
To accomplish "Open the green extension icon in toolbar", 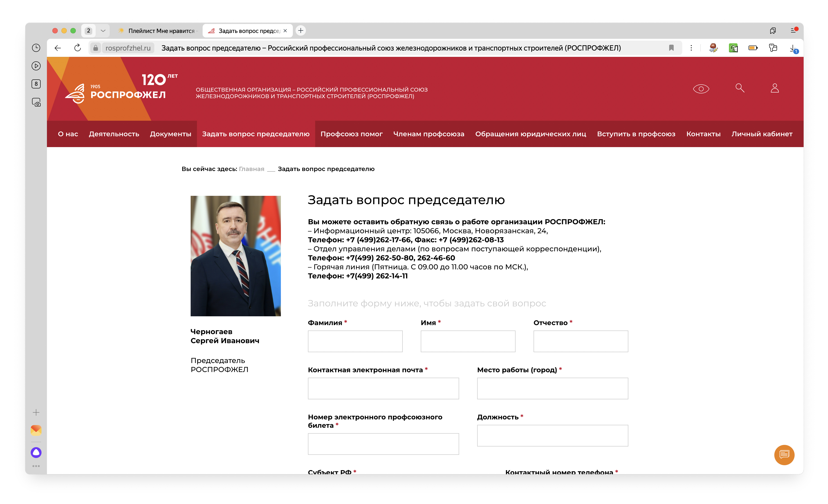I will point(733,48).
